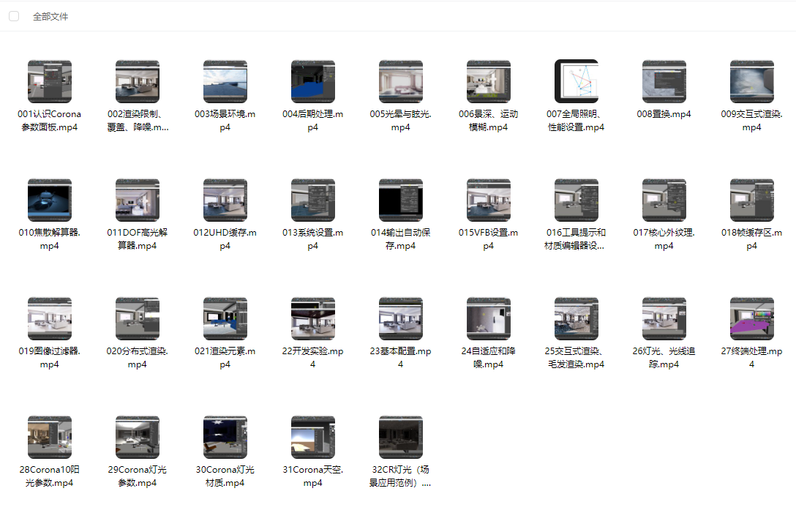The image size is (796, 532).
Task: Click the 全部文件 breadcrumb label
Action: [x=50, y=16]
